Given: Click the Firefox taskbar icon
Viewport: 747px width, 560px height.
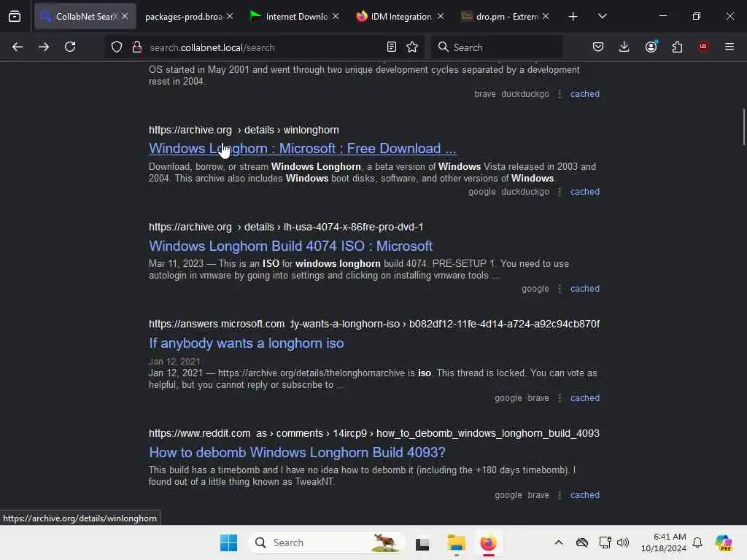Looking at the screenshot, I should point(488,542).
